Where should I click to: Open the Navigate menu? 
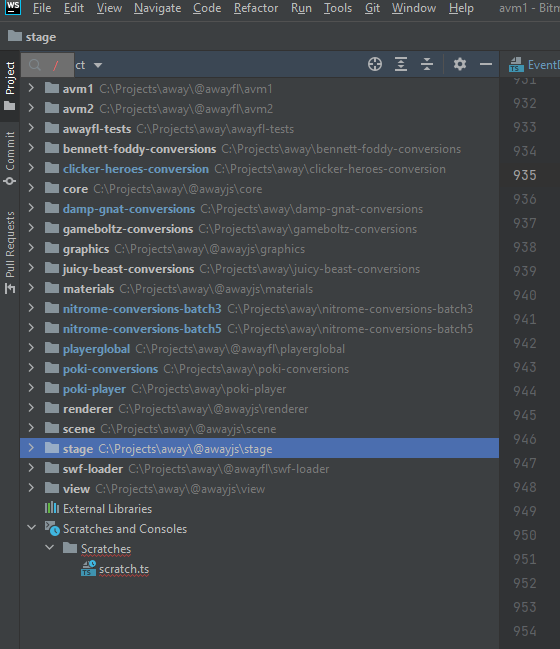157,8
